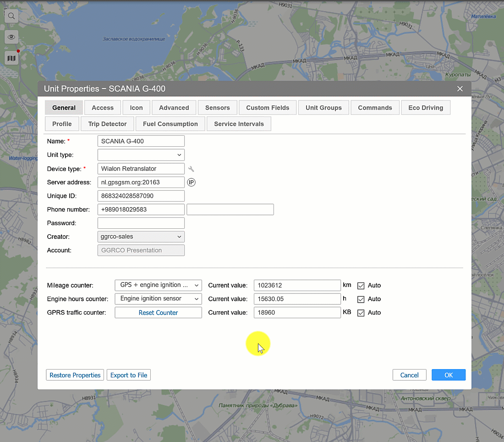Image resolution: width=504 pixels, height=442 pixels.
Task: Click into the Unique ID field
Action: (141, 196)
